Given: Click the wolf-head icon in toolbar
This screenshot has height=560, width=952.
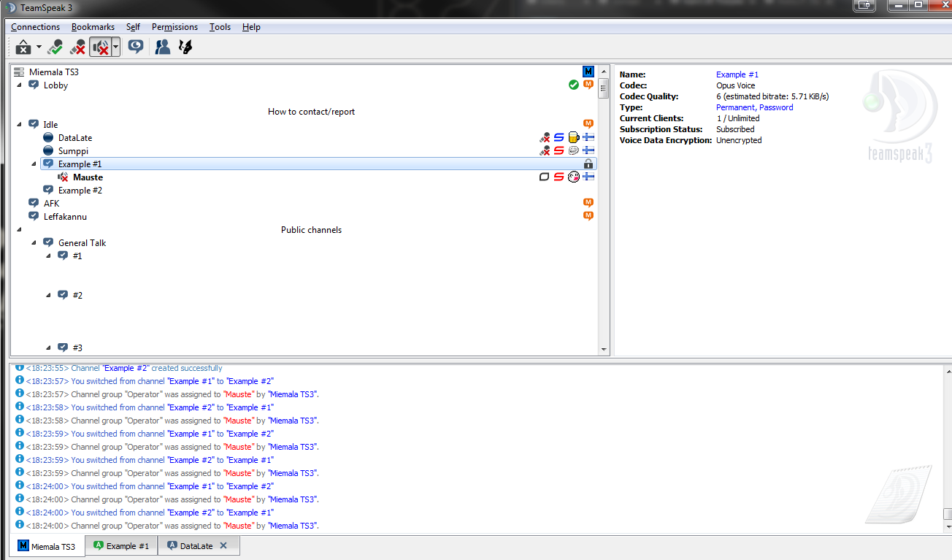Looking at the screenshot, I should tap(185, 47).
